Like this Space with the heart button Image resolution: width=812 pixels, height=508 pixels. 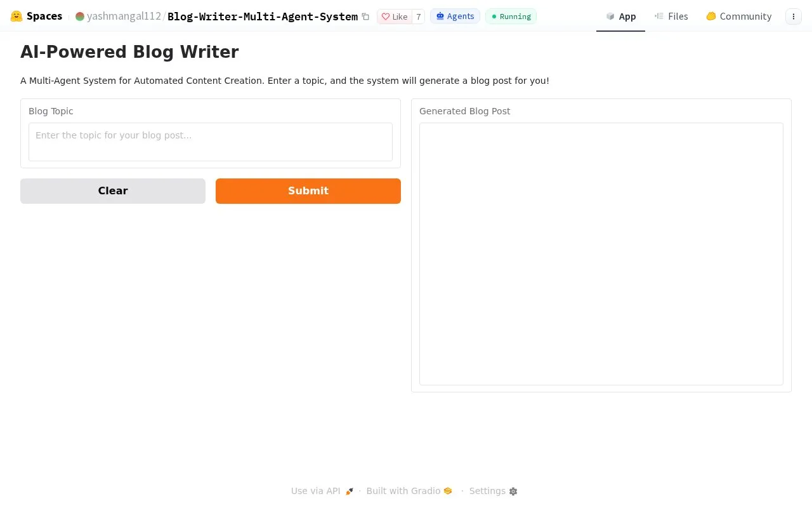[x=395, y=17]
